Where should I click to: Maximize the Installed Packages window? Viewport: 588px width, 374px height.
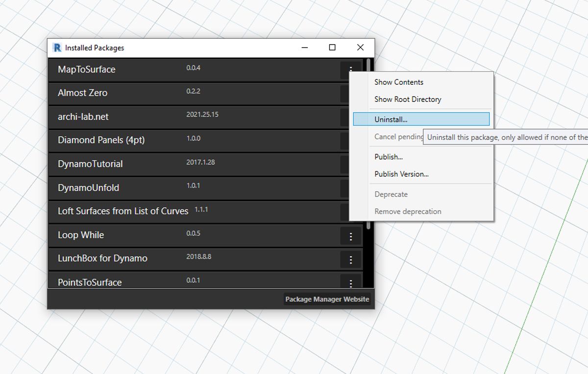coord(332,48)
